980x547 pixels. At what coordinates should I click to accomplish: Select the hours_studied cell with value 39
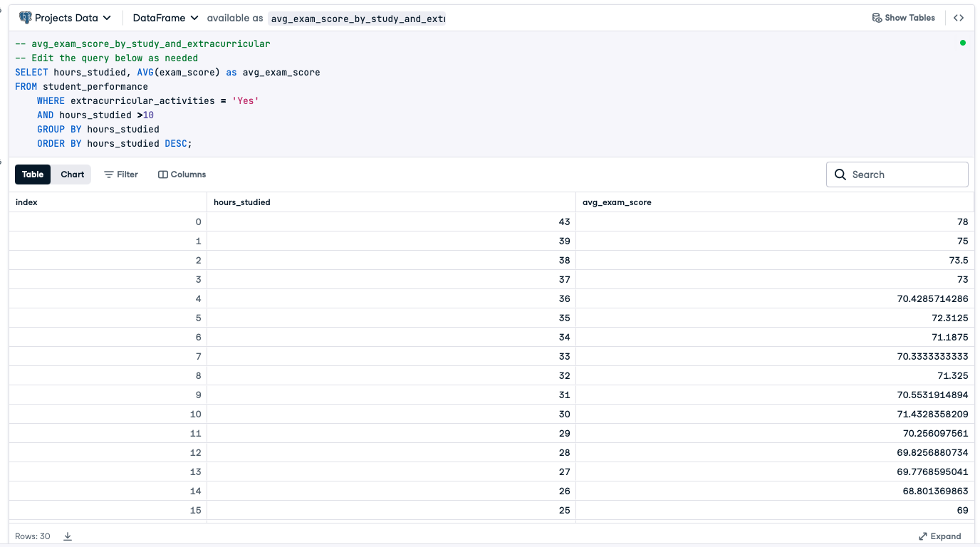(x=391, y=241)
